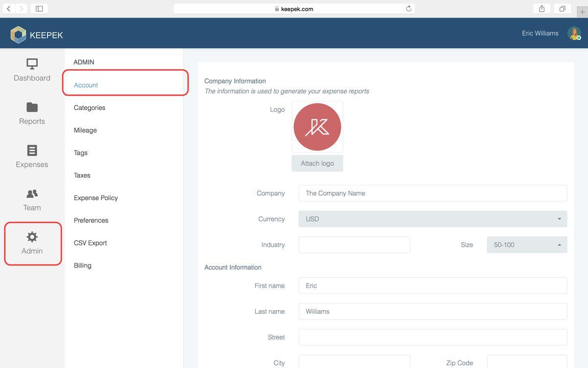Select Categories in the admin menu
This screenshot has width=588, height=368.
[90, 107]
